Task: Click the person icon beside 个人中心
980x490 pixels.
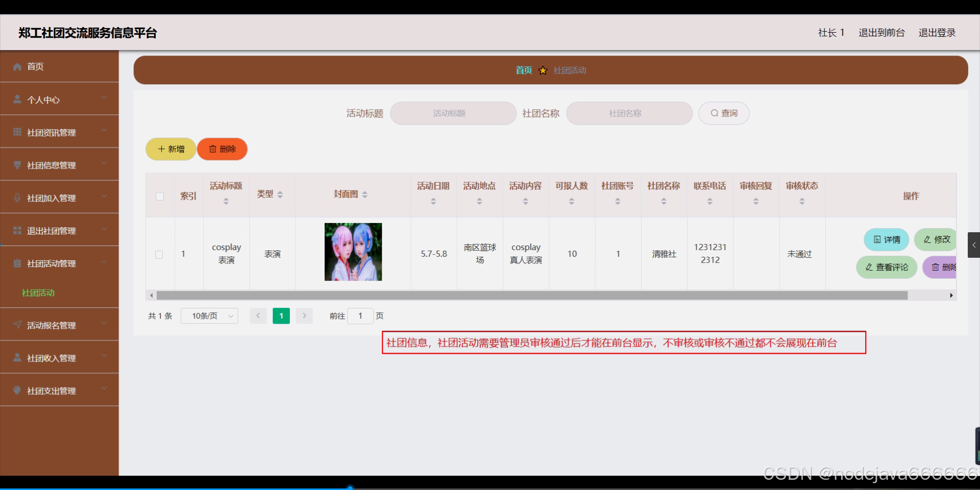Action: tap(17, 99)
